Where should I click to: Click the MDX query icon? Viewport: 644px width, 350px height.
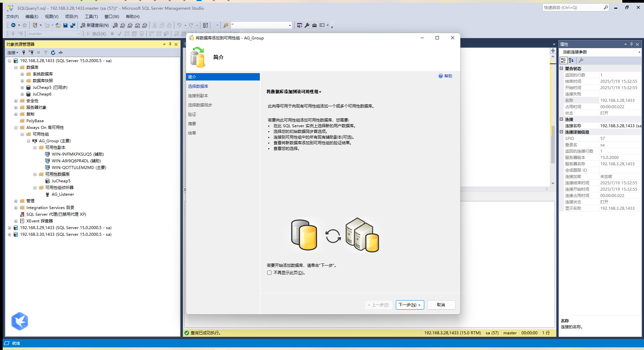click(123, 25)
